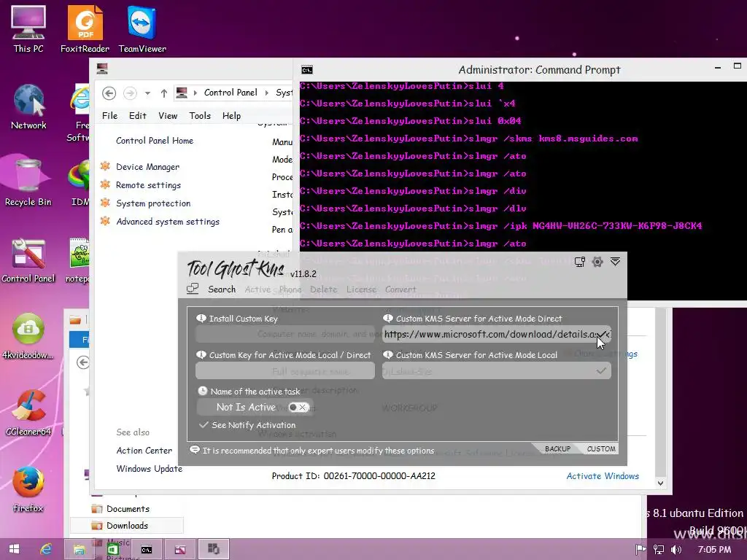
Task: Open Device Manager link
Action: (147, 167)
